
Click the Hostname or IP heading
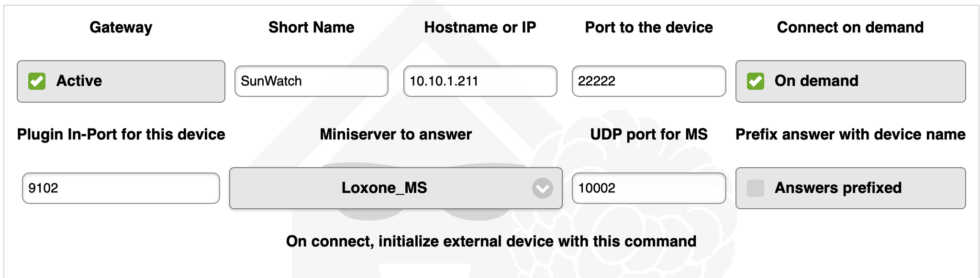point(480,27)
